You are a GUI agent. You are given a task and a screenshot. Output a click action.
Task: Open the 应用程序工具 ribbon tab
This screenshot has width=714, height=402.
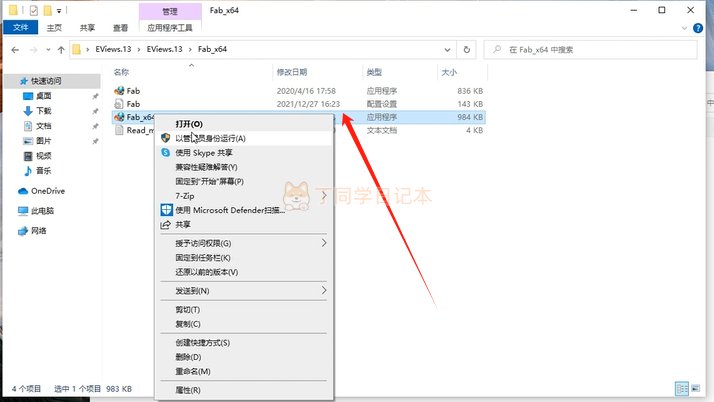coord(170,28)
